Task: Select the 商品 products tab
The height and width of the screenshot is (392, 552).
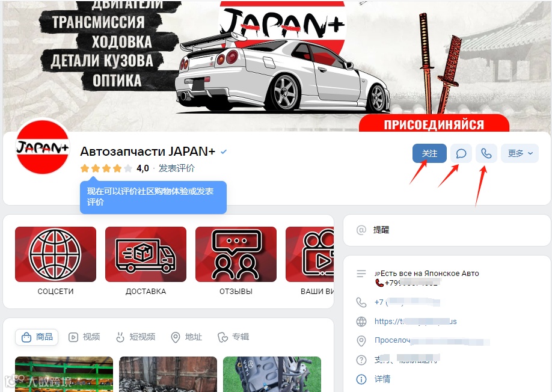Action: pos(37,337)
